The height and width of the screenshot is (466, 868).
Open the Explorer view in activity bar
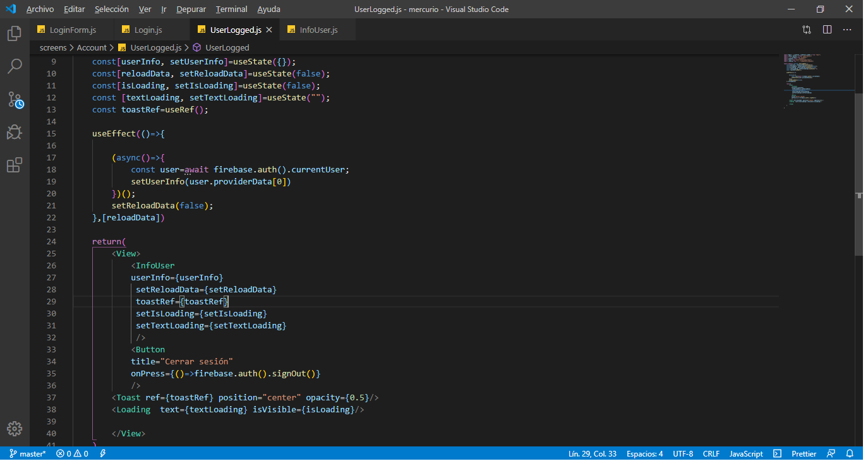[x=15, y=33]
